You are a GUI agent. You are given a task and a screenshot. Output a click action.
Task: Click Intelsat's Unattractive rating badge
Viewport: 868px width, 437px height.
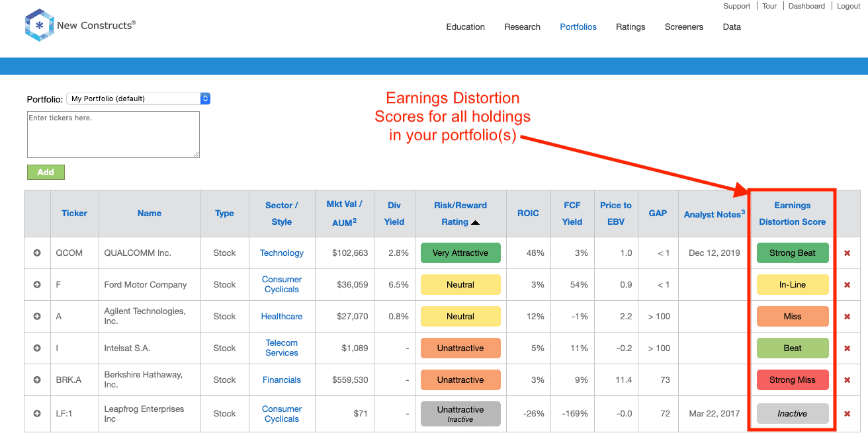click(460, 348)
